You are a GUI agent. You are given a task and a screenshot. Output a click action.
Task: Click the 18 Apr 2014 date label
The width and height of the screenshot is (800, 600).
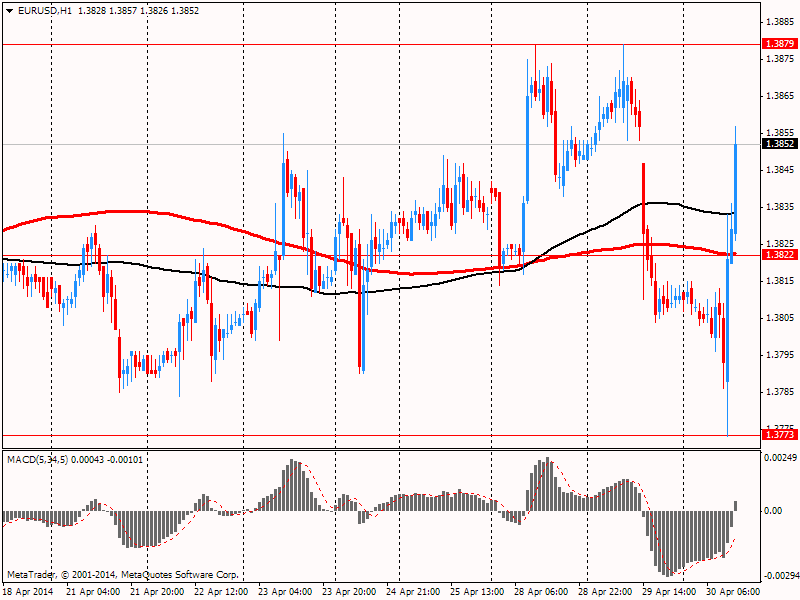point(30,592)
